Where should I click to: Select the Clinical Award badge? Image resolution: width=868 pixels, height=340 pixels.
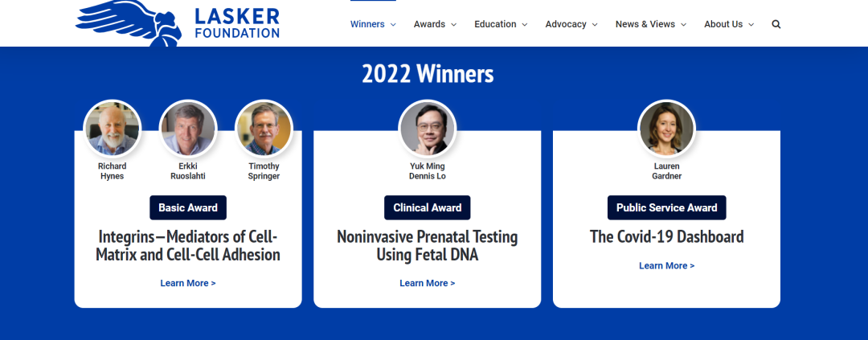[428, 207]
